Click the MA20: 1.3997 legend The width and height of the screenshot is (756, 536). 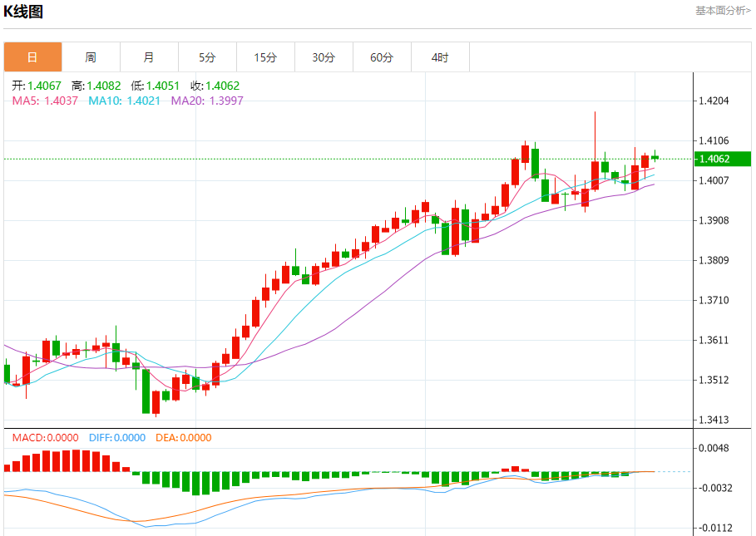[x=207, y=101]
